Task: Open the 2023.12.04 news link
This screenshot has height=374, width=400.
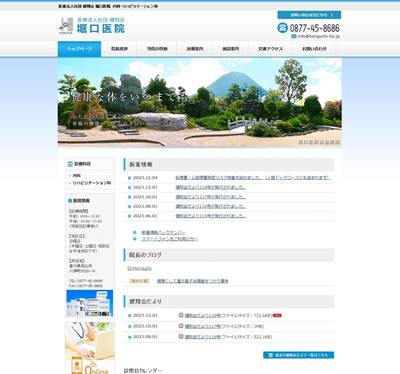Action: point(252,178)
